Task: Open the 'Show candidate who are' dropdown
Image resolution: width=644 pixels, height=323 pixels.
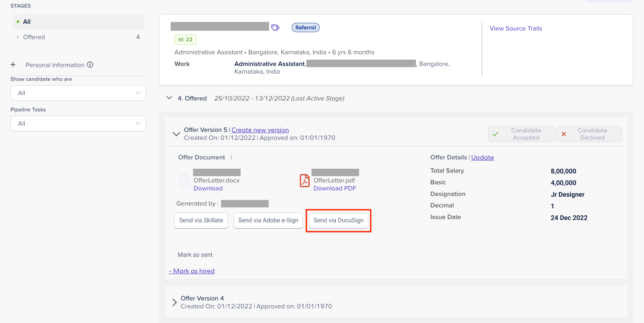Action: point(78,93)
